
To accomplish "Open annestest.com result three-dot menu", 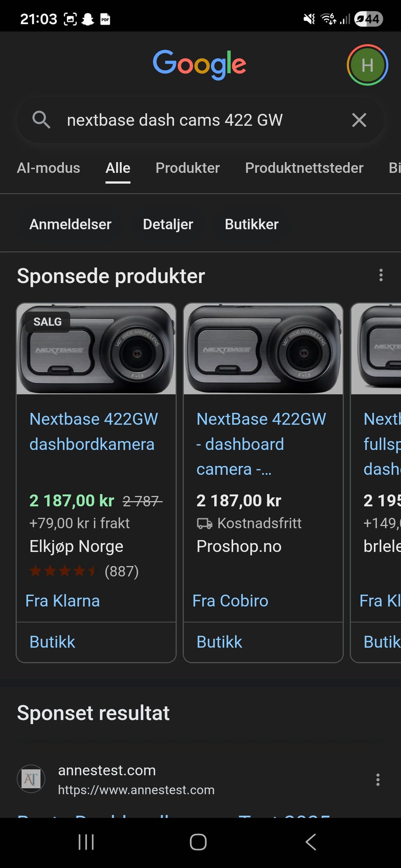I will (378, 780).
